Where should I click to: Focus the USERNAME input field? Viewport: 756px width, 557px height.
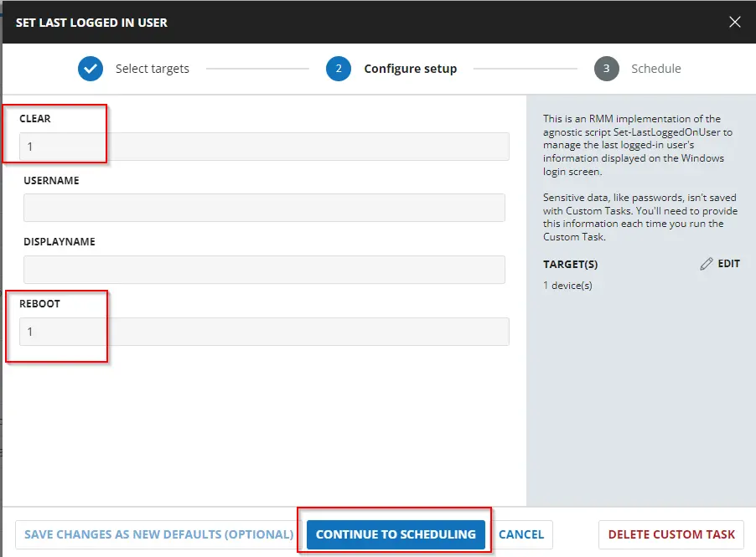(x=264, y=208)
